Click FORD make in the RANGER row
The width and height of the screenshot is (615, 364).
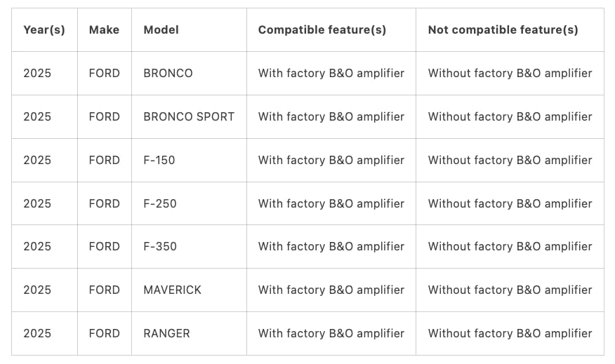(104, 333)
